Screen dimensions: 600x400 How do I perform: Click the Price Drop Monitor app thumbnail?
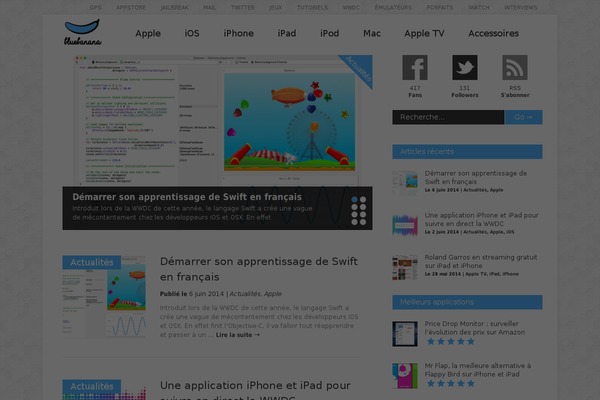[405, 334]
